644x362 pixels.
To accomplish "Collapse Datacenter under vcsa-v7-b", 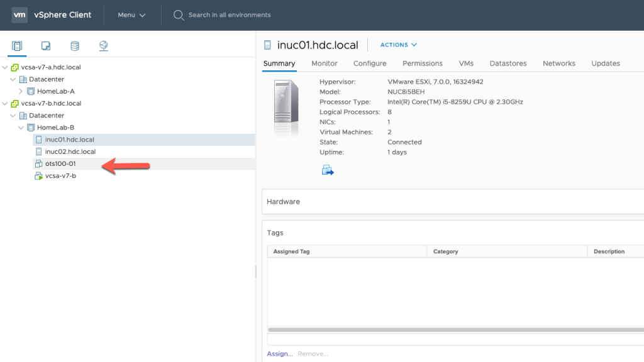I will (13, 116).
